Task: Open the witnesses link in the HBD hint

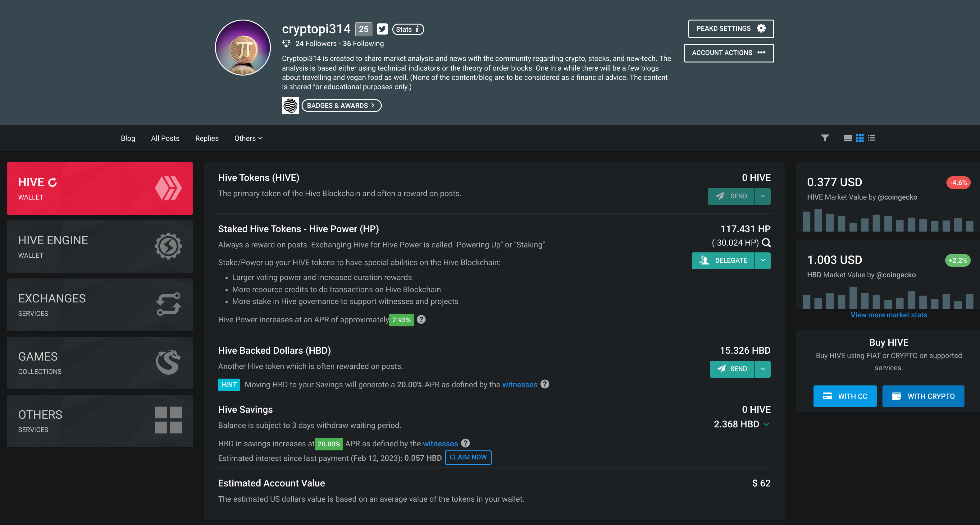Action: [x=520, y=385]
